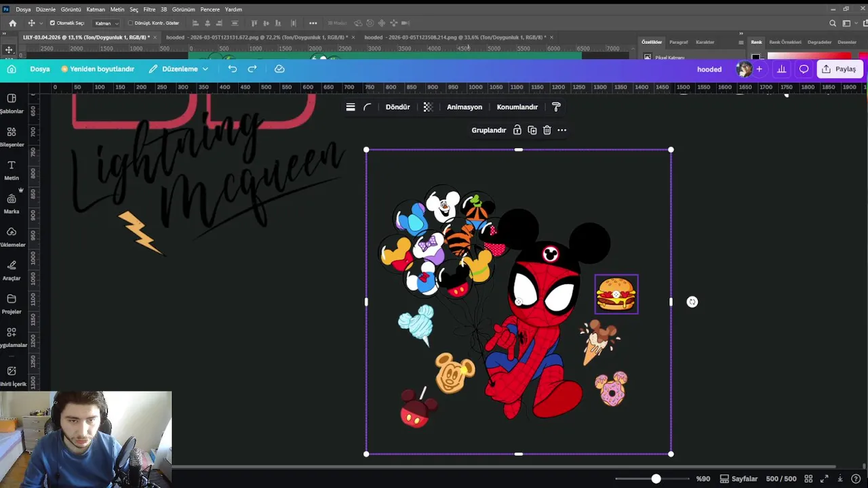Open Photoshop Dosya menu

[23, 9]
